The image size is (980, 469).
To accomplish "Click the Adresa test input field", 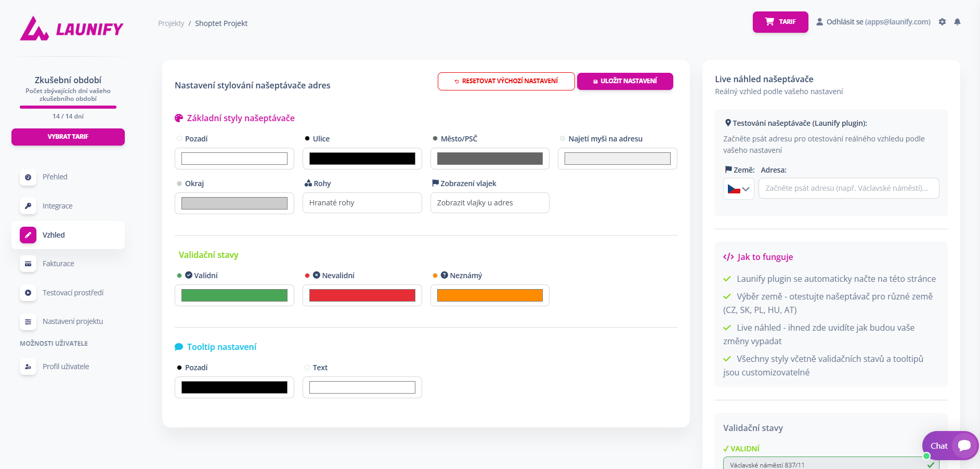I will (x=848, y=188).
